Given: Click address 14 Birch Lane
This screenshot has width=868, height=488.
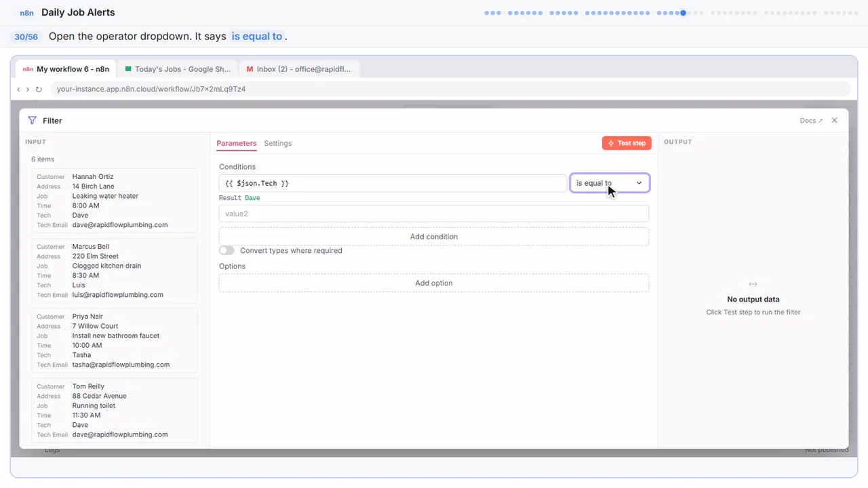Looking at the screenshot, I should (94, 186).
